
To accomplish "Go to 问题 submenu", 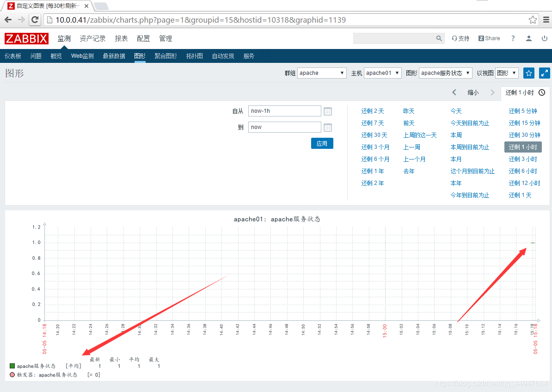I will click(x=36, y=56).
